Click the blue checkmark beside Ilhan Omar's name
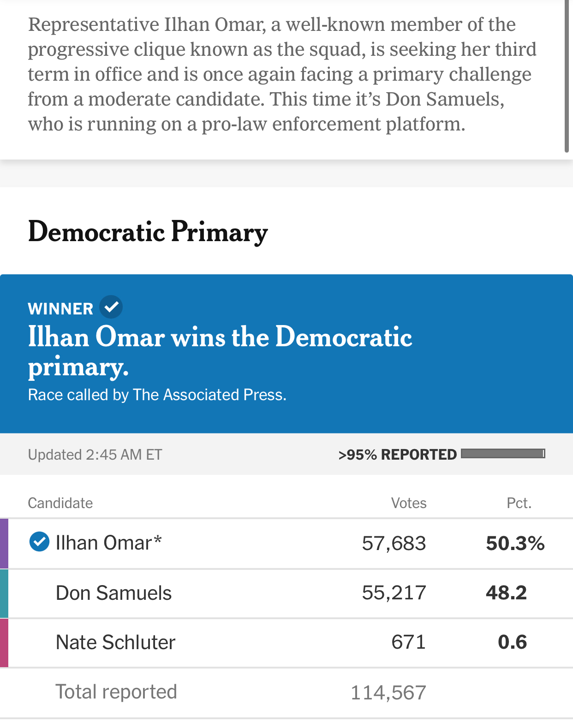The height and width of the screenshot is (728, 573). [x=39, y=542]
